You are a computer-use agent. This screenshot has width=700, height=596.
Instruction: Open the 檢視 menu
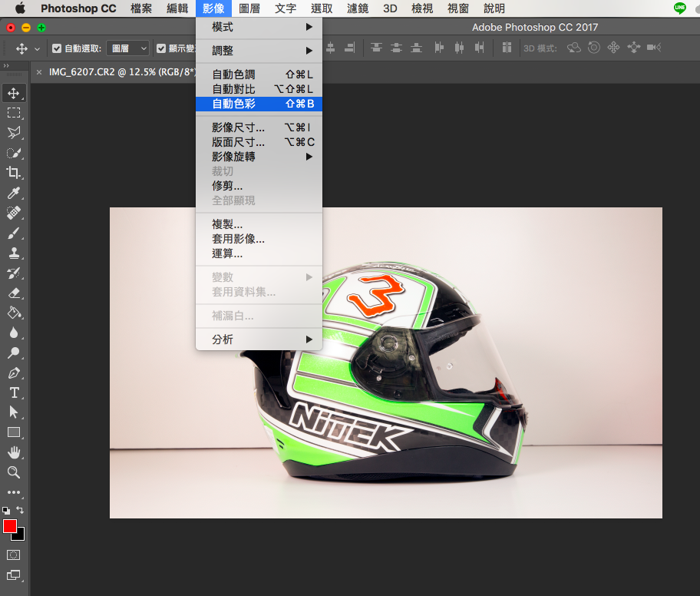[x=422, y=8]
